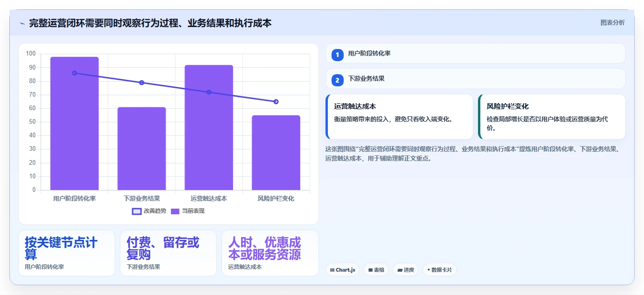Click the x-axis label 运营触达成本
The image size is (644, 295).
point(209,198)
